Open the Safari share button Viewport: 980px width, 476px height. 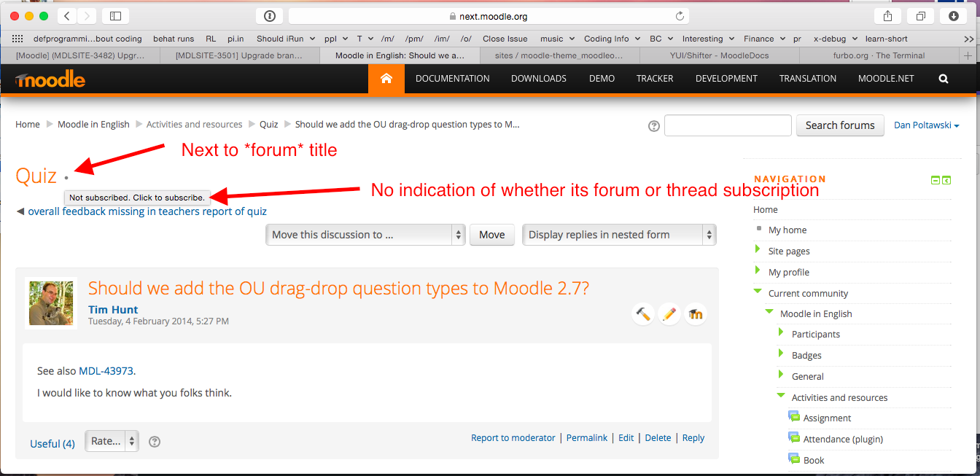pyautogui.click(x=887, y=16)
